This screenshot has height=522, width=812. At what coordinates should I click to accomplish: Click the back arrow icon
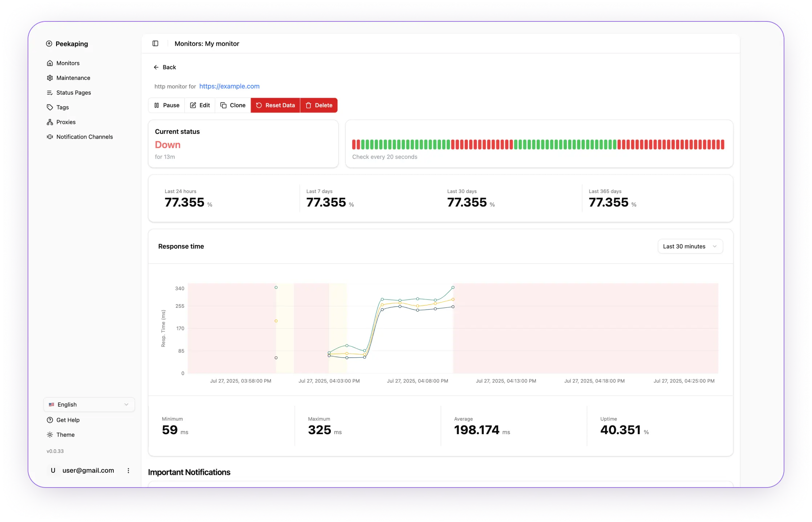156,68
